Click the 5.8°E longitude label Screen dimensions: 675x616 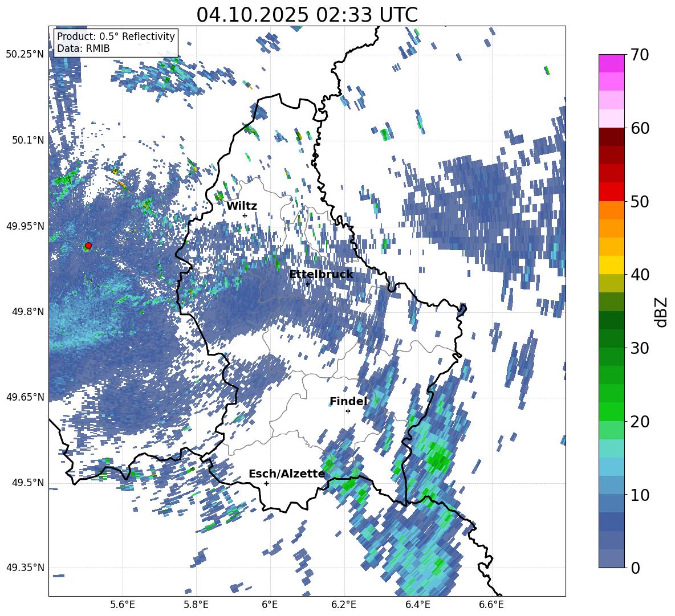click(x=196, y=605)
